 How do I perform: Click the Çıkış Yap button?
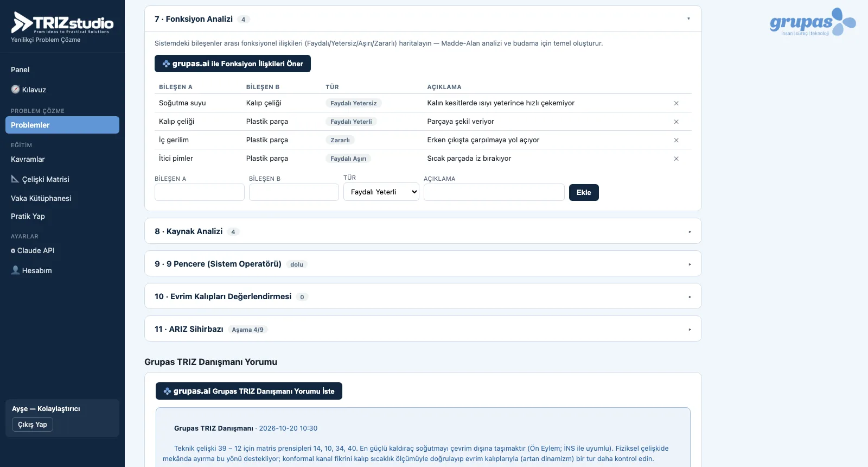point(33,425)
